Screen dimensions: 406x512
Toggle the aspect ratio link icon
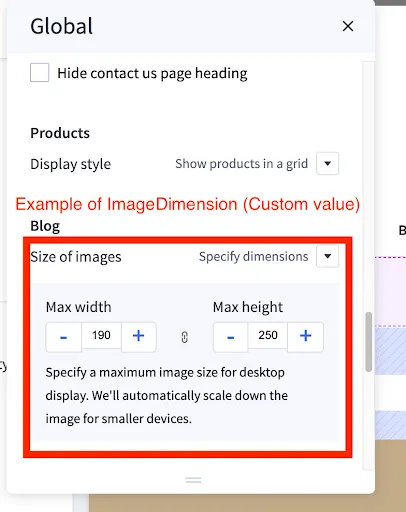pos(185,337)
